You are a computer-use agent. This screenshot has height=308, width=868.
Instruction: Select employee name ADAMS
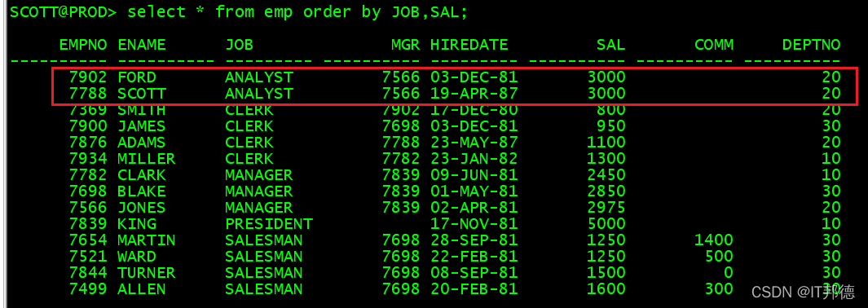(x=142, y=143)
